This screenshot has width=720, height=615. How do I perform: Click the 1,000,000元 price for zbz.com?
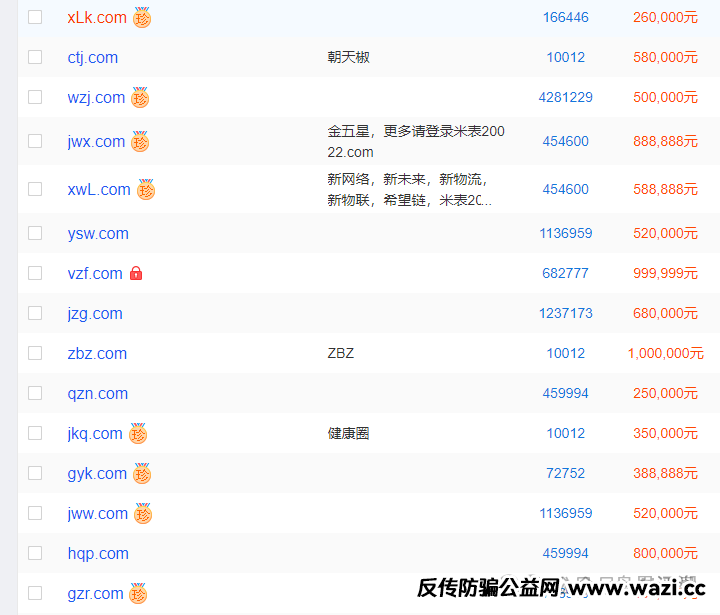[665, 353]
